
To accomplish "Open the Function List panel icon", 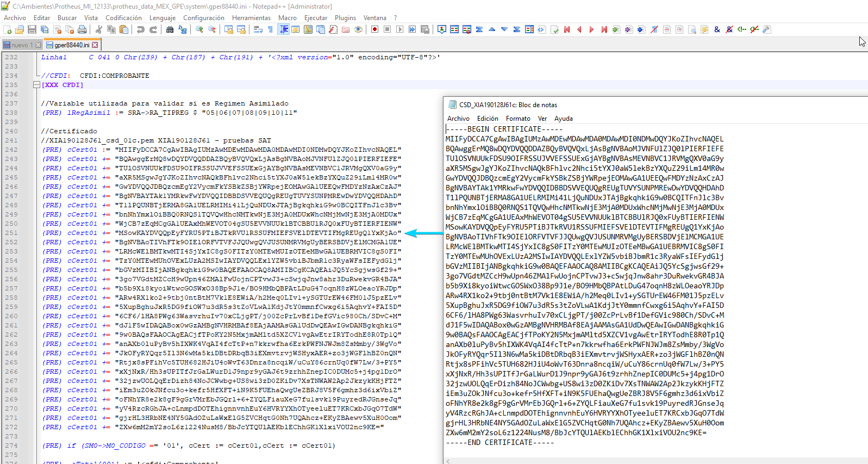I will click(x=333, y=29).
